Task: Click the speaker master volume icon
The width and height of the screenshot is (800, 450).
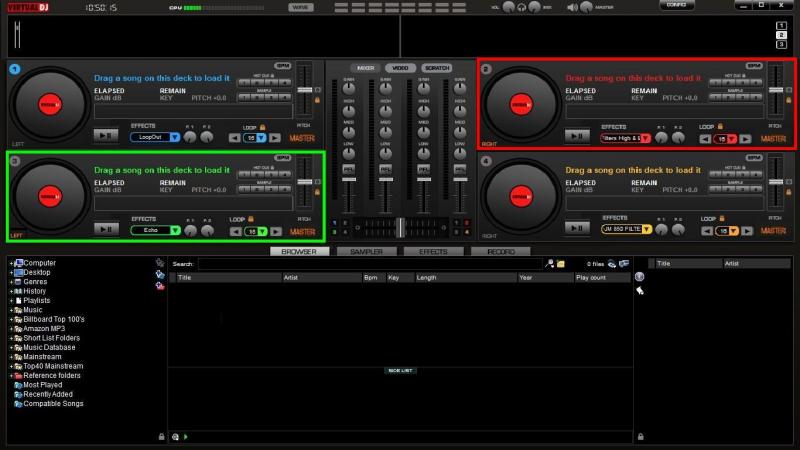Action: coord(572,7)
